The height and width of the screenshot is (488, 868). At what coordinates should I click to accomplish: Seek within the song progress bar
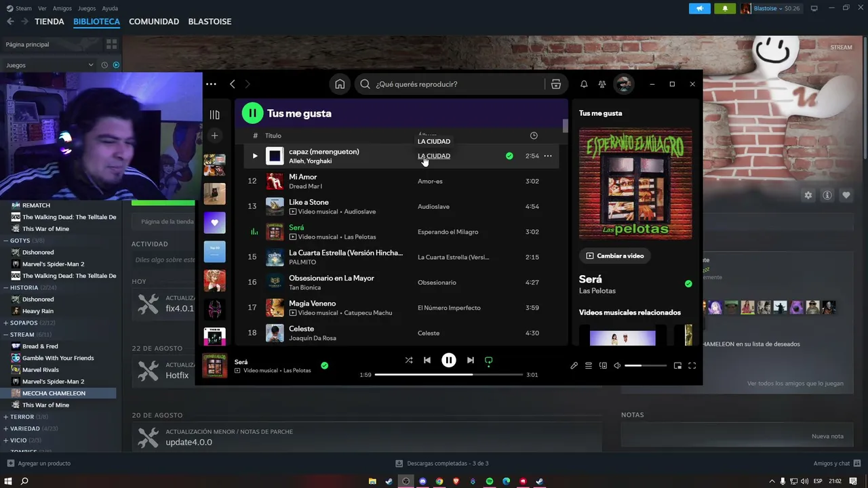[449, 374]
